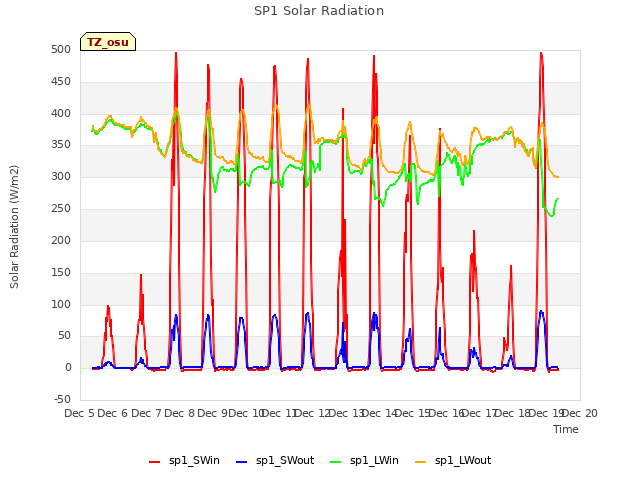Click the green LWin curve end near Dec 19

(x=558, y=199)
